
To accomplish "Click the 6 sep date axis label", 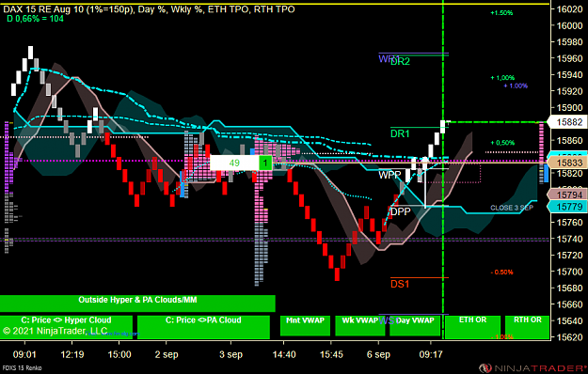I will 378,354.
